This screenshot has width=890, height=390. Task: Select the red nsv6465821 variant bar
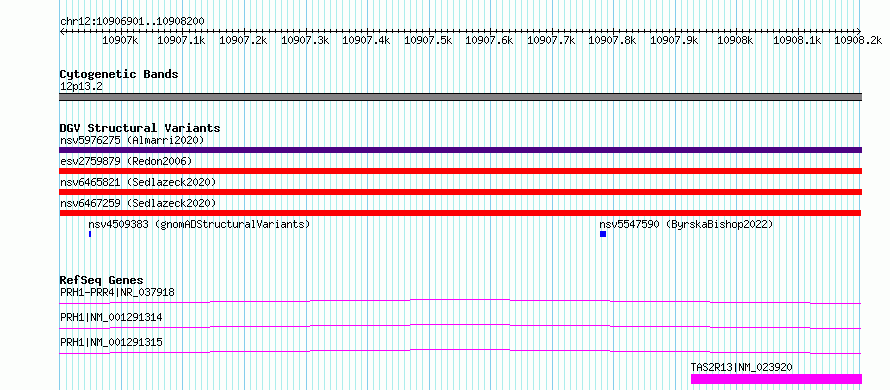(x=460, y=192)
